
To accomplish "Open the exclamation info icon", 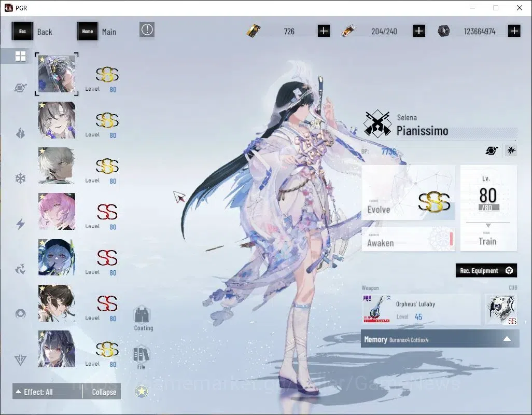I will pyautogui.click(x=147, y=30).
